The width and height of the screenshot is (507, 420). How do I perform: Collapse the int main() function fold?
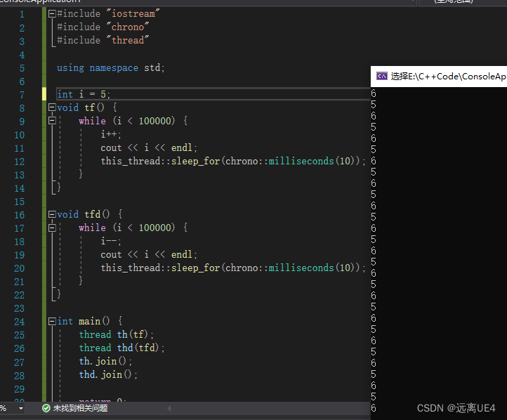[52, 322]
